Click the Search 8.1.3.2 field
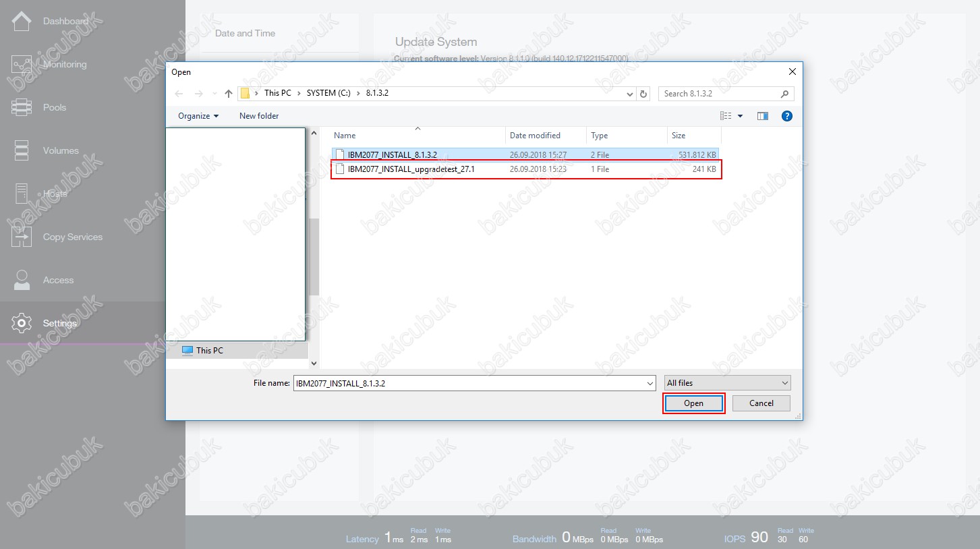Screen dimensions: 980x549 [719, 94]
